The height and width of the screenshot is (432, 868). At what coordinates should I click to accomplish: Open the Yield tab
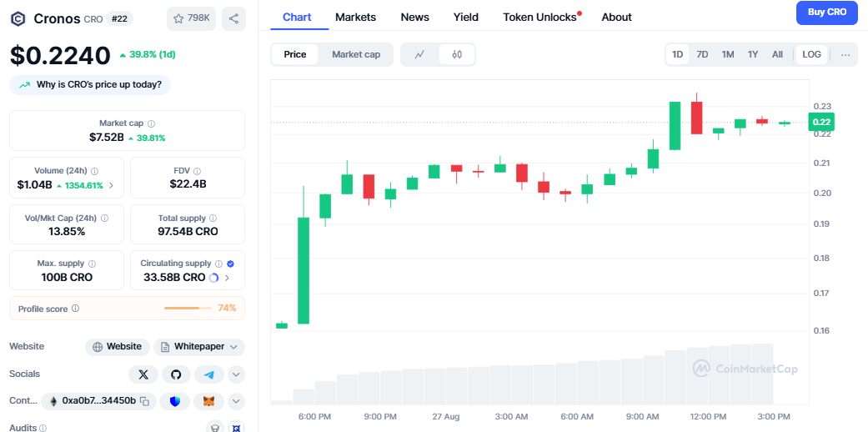465,18
